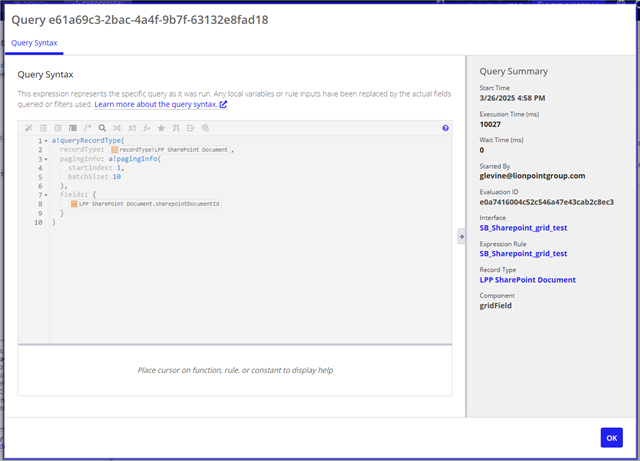Screen dimensions: 640x461
Task: Click the fx function icon
Action: 146,128
